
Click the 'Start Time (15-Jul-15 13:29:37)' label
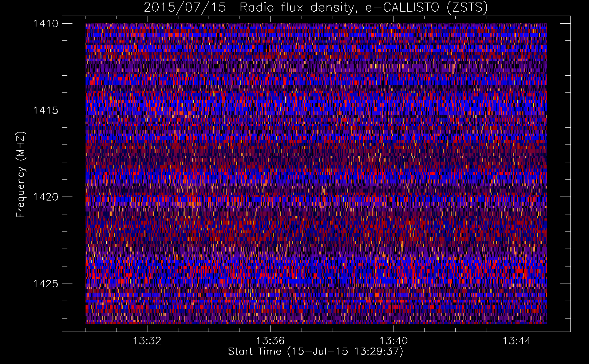tap(316, 352)
